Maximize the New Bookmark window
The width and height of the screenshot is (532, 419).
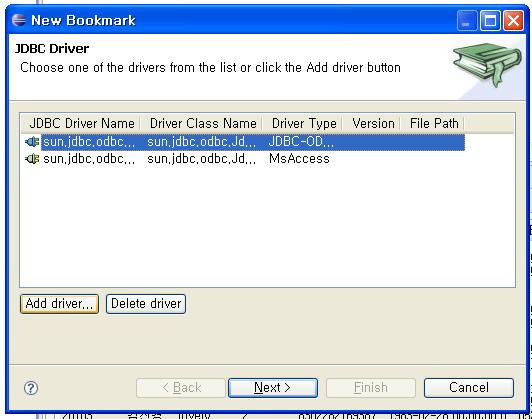pyautogui.click(x=490, y=21)
